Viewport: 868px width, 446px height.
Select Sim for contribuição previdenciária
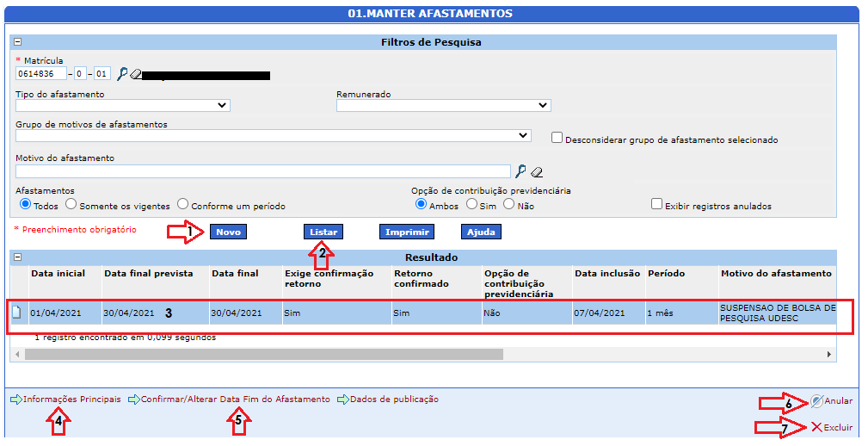click(x=471, y=205)
